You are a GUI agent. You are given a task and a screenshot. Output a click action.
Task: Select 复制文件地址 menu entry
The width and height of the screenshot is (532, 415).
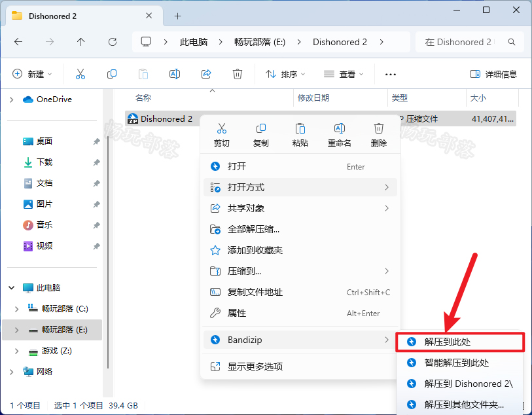300,292
